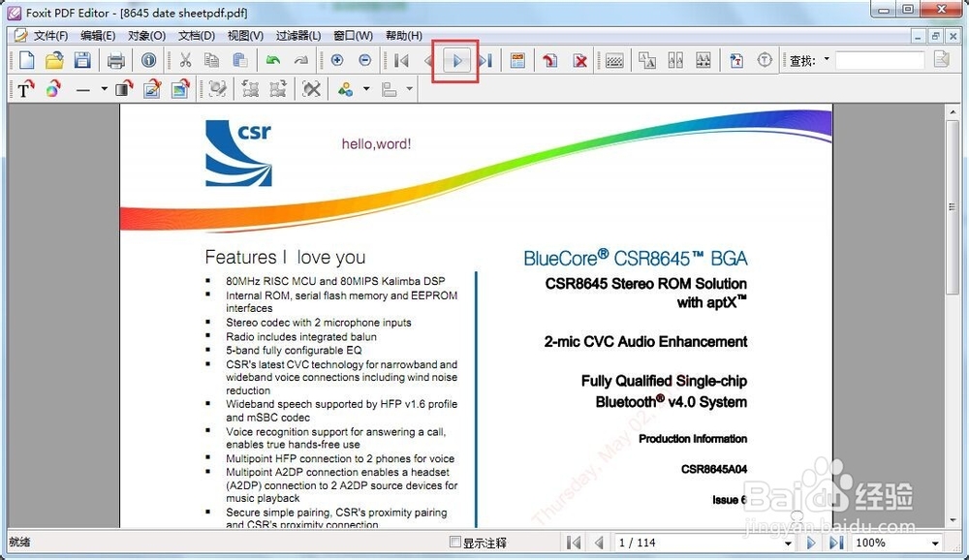The width and height of the screenshot is (969, 560).
Task: Open the 窗口(W) menu
Action: 353,36
